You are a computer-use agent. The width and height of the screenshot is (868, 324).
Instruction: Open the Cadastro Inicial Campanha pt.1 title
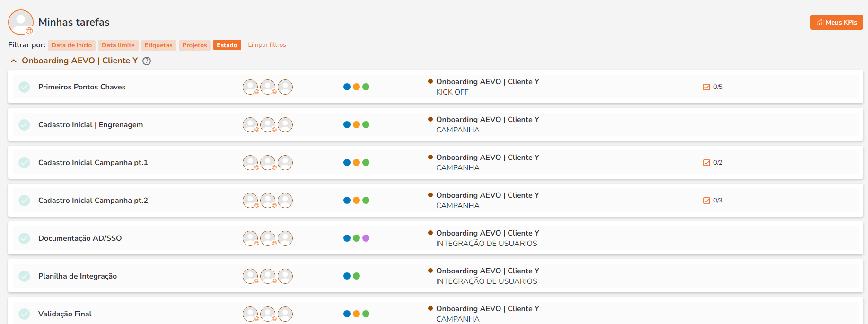coord(93,163)
